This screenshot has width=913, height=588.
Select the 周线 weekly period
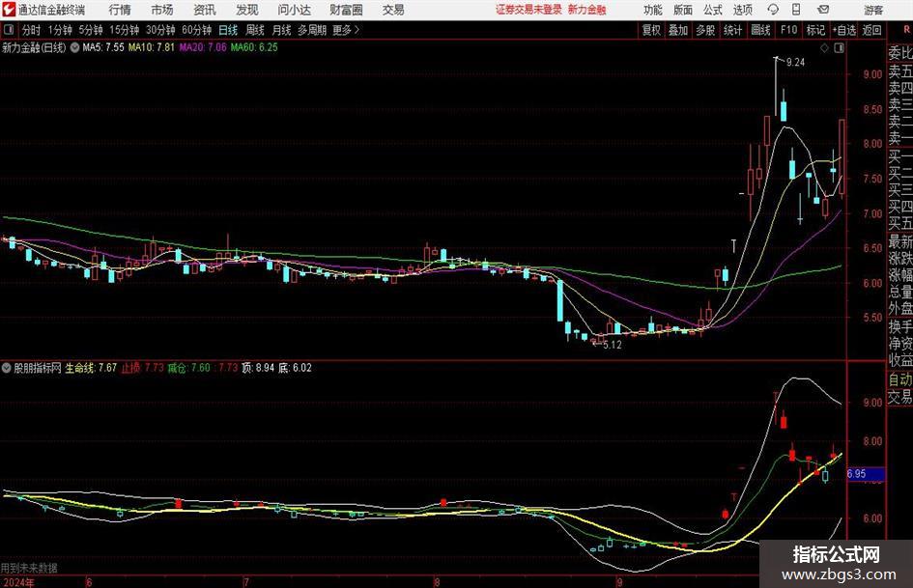click(255, 30)
